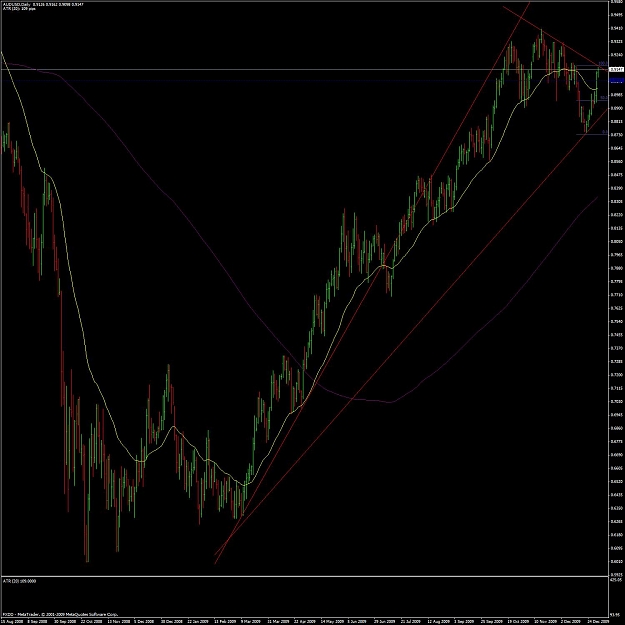Click the 5 Dec 2008 date label
This screenshot has width=625, height=625.
pos(144,621)
